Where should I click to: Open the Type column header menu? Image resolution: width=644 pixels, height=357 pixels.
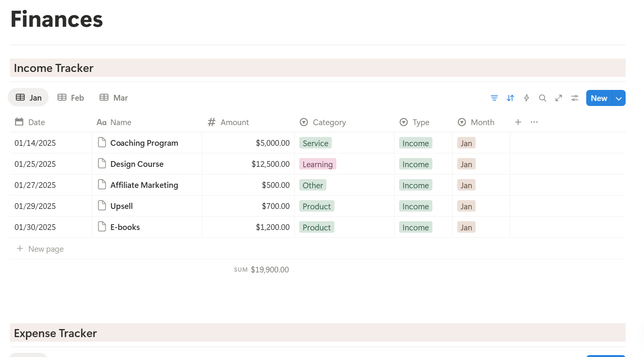(x=421, y=122)
